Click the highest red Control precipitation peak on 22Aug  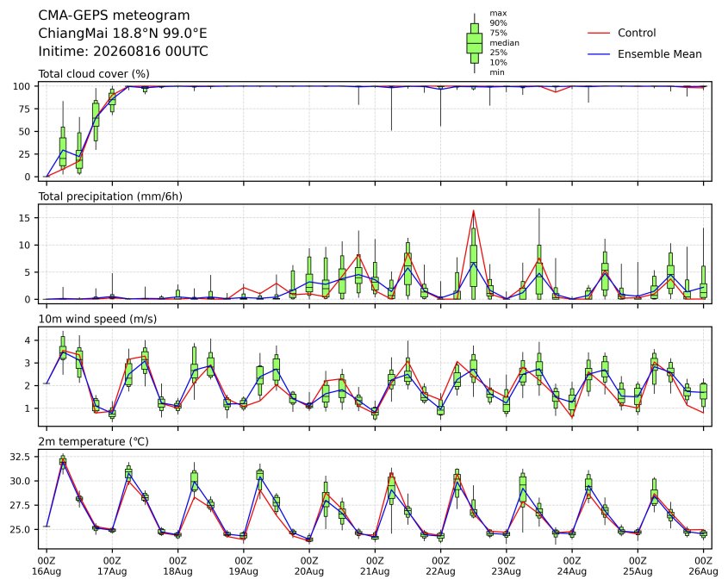(474, 211)
